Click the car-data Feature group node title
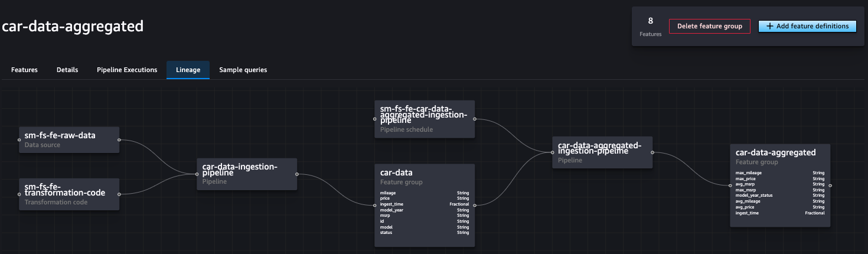This screenshot has width=868, height=254. click(396, 173)
